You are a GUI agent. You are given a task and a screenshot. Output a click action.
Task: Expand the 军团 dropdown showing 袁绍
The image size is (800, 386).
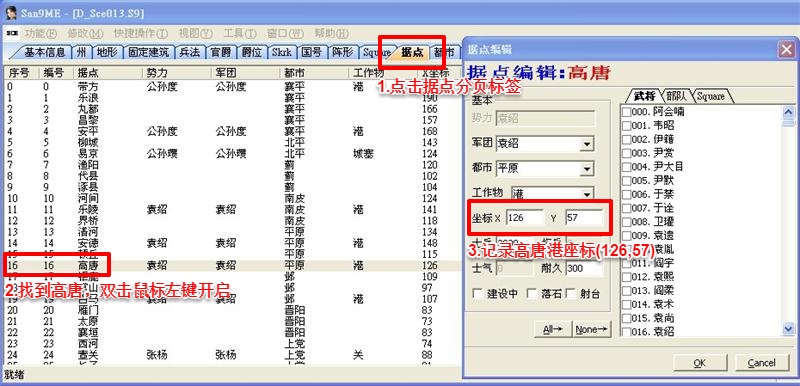[587, 144]
